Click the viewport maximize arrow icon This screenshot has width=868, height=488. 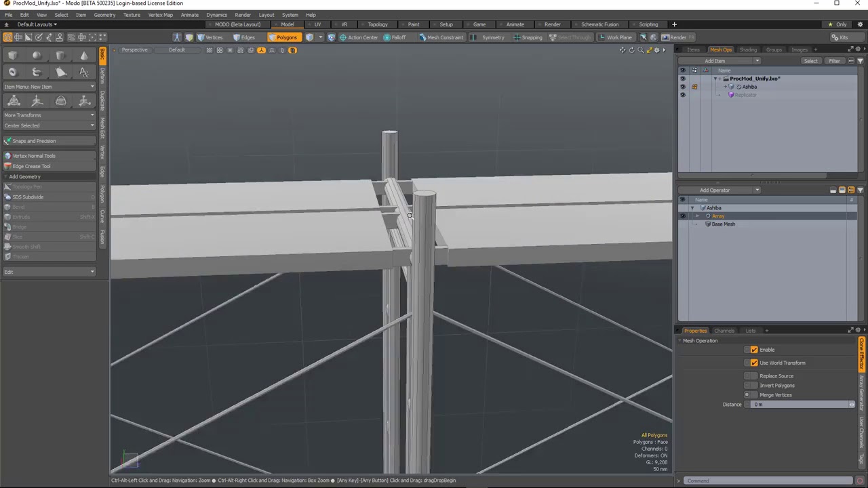coord(649,49)
